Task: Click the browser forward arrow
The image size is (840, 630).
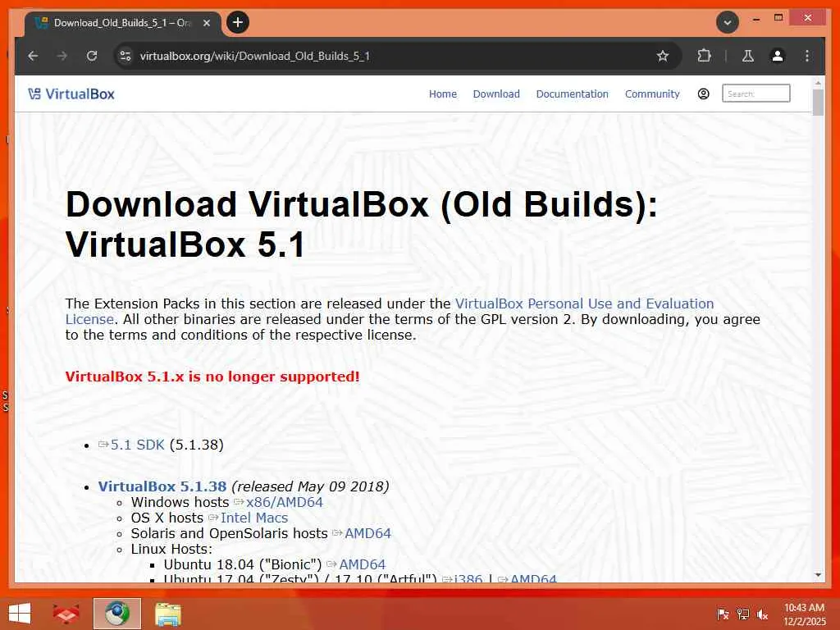Action: pyautogui.click(x=62, y=56)
